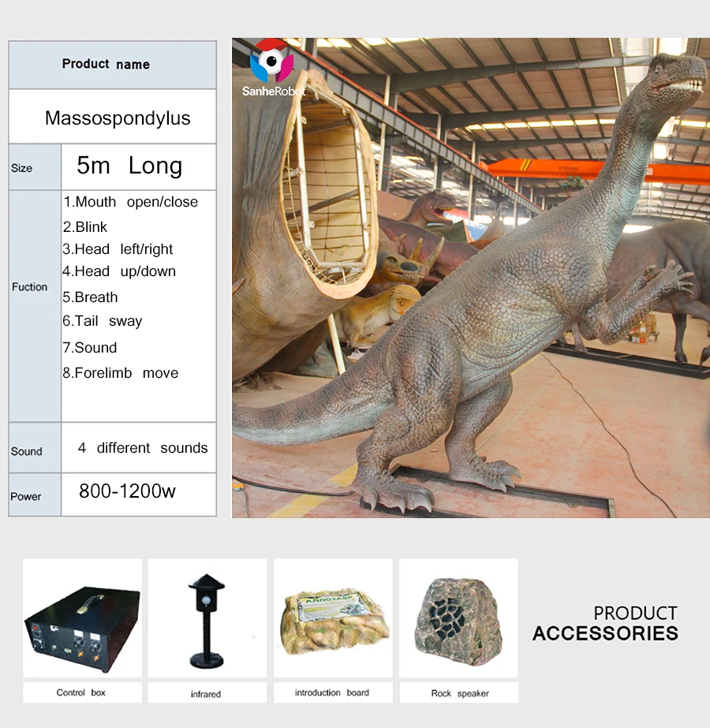Click the Control box caption label

tap(80, 693)
